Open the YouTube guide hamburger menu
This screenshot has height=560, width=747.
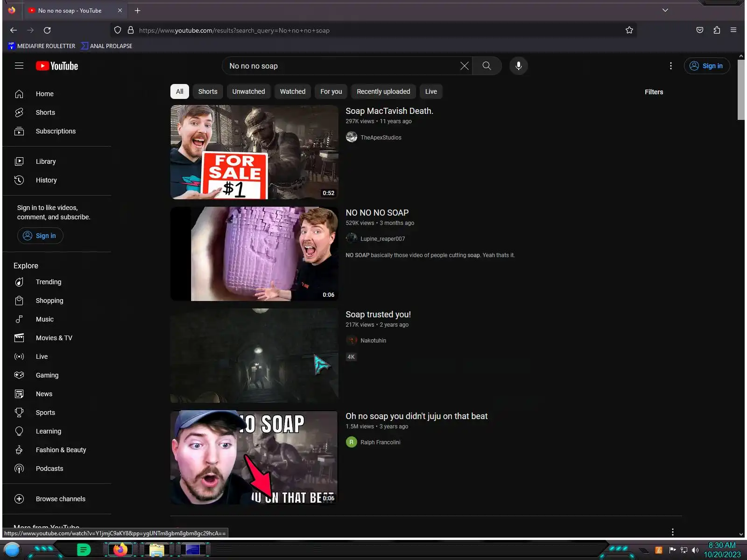[19, 66]
